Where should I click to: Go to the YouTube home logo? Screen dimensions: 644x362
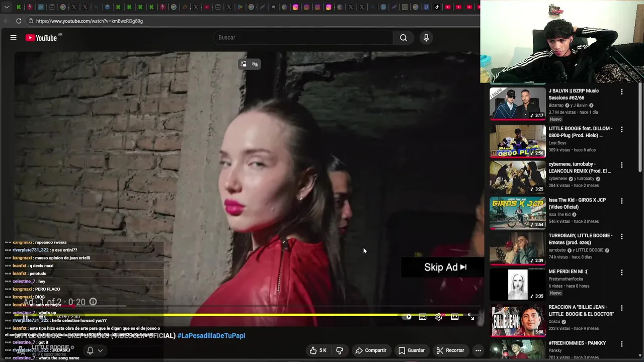[x=41, y=38]
